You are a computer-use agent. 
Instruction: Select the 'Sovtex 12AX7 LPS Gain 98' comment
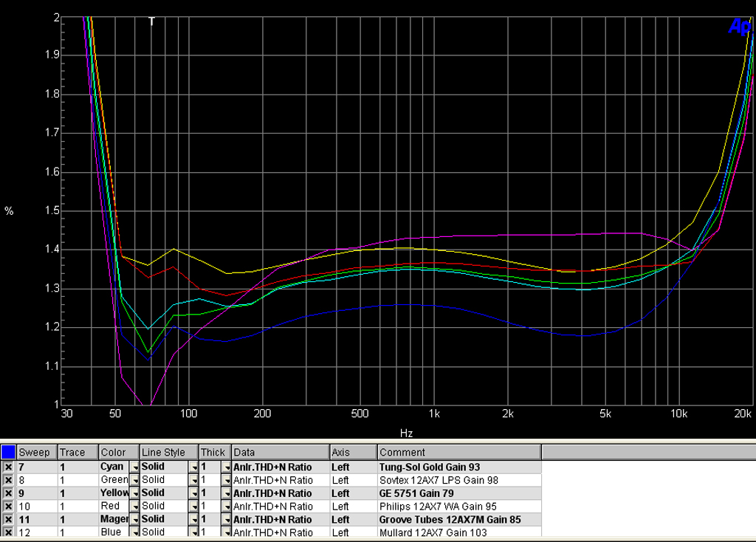[x=439, y=480]
